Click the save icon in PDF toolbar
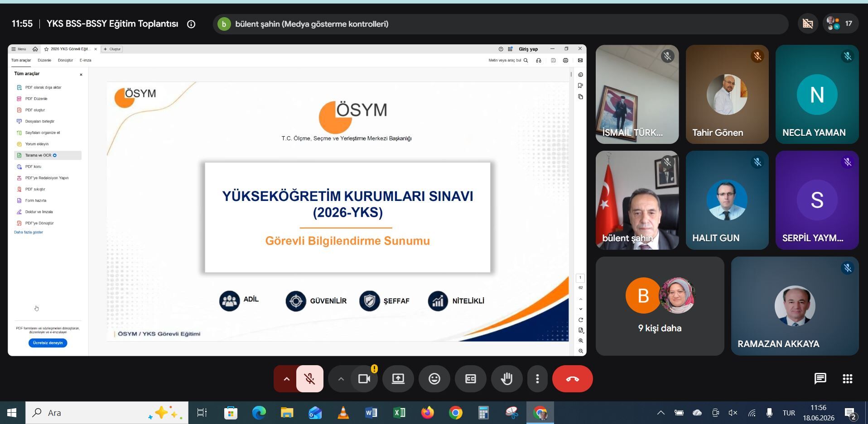Screen dimensions: 868x424 pos(553,60)
